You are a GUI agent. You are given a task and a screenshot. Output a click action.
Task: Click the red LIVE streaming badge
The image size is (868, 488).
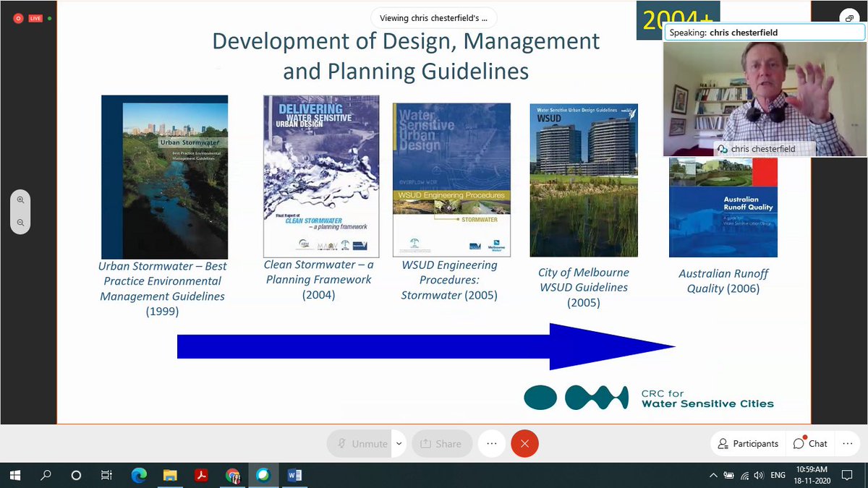pyautogui.click(x=35, y=18)
